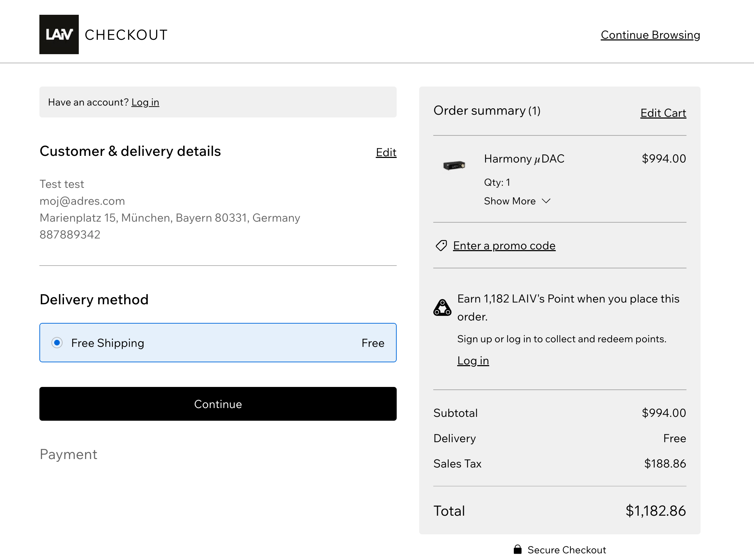This screenshot has height=560, width=754.
Task: Click the LAIV logo
Action: tap(59, 34)
